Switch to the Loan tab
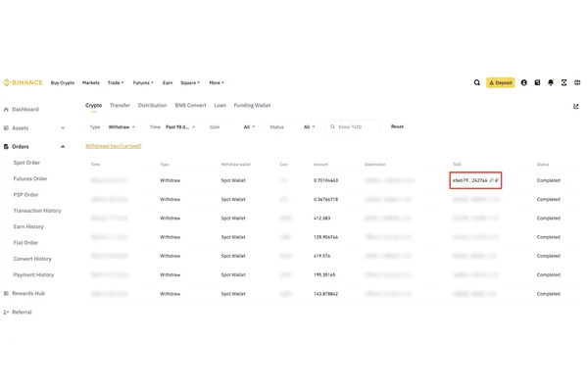The height and width of the screenshot is (392, 588). tap(220, 106)
